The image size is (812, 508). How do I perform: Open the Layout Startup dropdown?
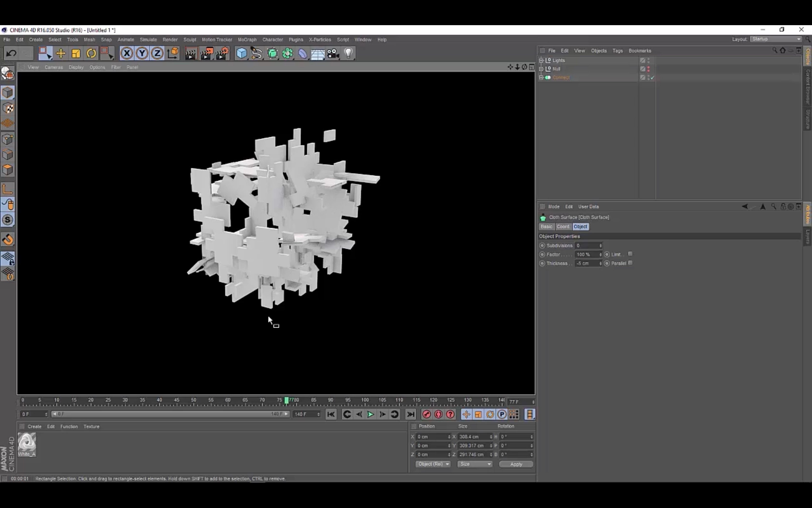776,39
